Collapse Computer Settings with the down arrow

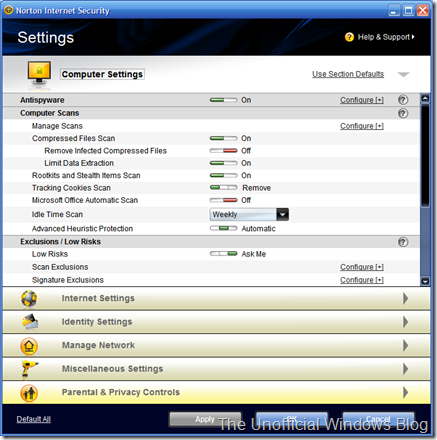pyautogui.click(x=403, y=74)
